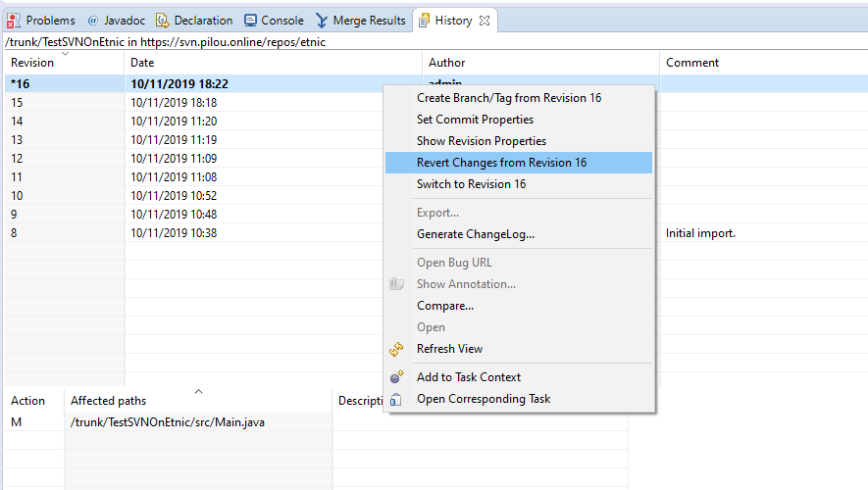868x490 pixels.
Task: Open Generate ChangeLog menu entry
Action: point(475,234)
